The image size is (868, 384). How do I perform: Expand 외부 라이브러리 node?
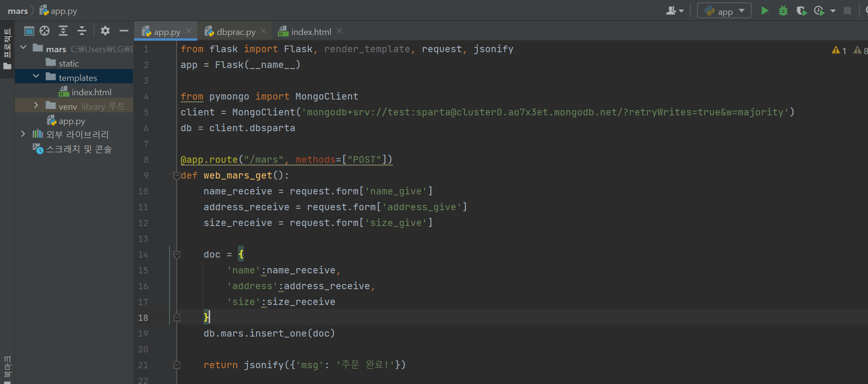click(x=23, y=134)
